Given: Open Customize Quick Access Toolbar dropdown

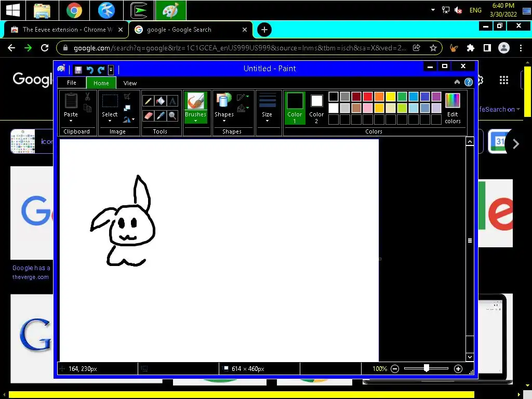Looking at the screenshot, I should [x=111, y=70].
